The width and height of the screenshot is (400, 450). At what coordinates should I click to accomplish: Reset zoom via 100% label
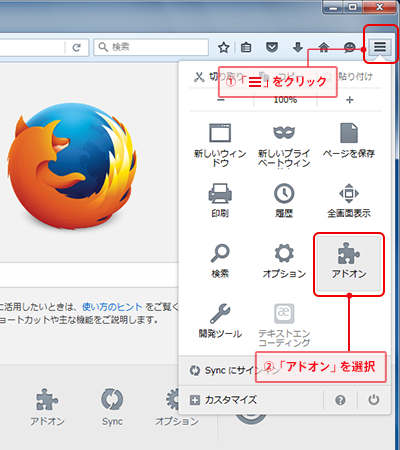285,100
